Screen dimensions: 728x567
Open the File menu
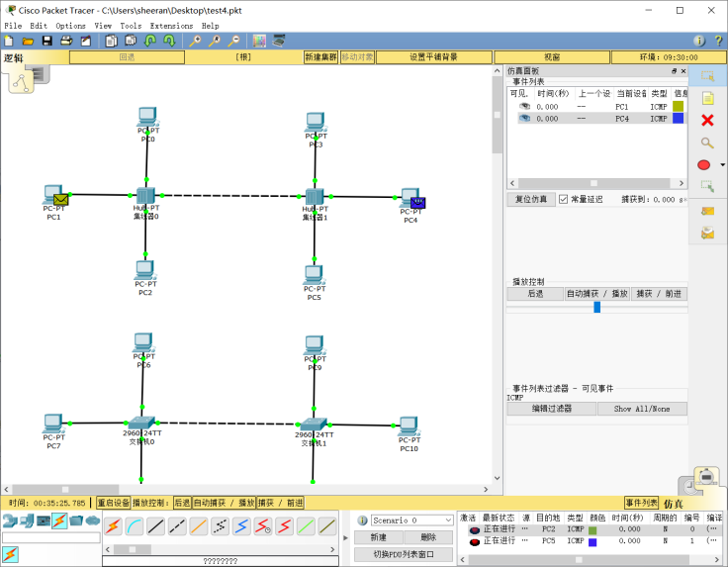pos(13,26)
